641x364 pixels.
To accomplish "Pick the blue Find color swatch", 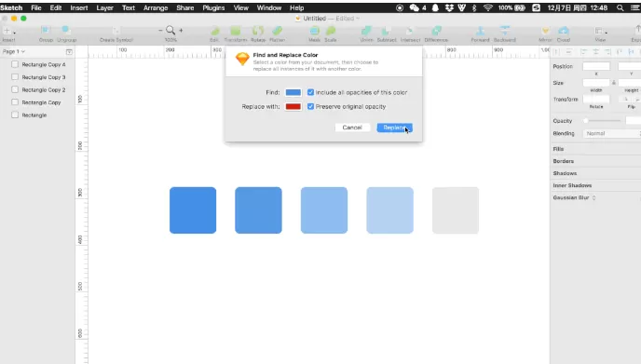I will 293,92.
